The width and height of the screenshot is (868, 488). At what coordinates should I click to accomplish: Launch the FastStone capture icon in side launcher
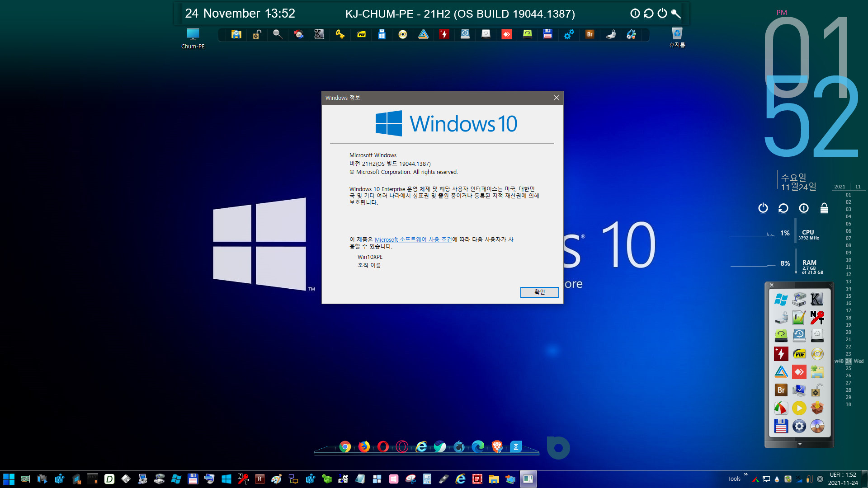(781, 408)
